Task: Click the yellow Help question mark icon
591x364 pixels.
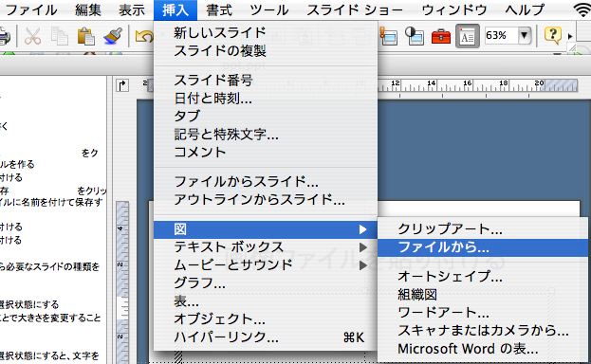Action: (552, 35)
